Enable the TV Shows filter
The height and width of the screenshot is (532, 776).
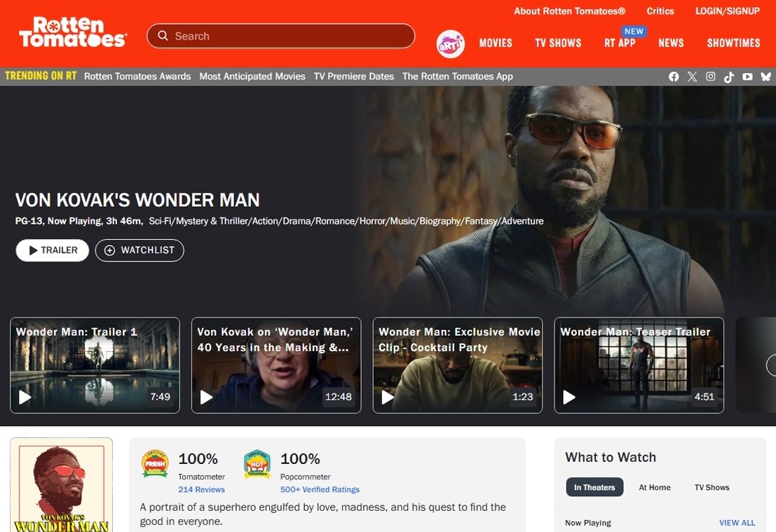pos(712,486)
